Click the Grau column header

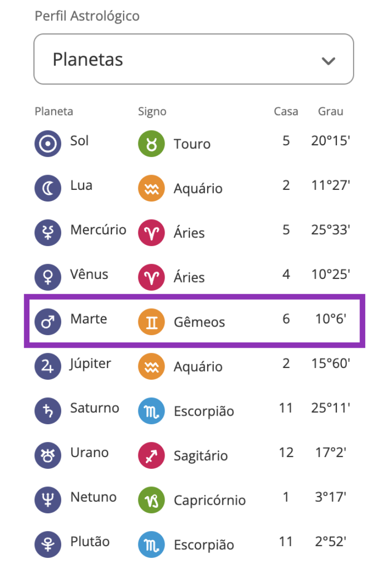tap(331, 111)
